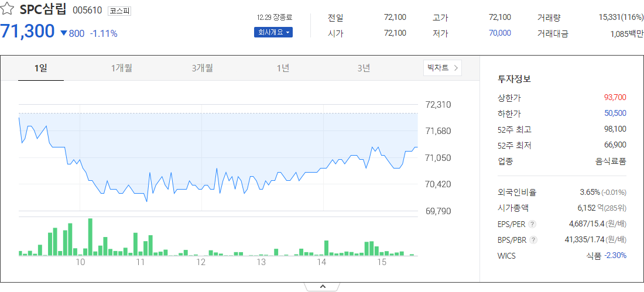The height and width of the screenshot is (292, 644).
Task: Click the chart axis label 72,310
Action: (439, 105)
